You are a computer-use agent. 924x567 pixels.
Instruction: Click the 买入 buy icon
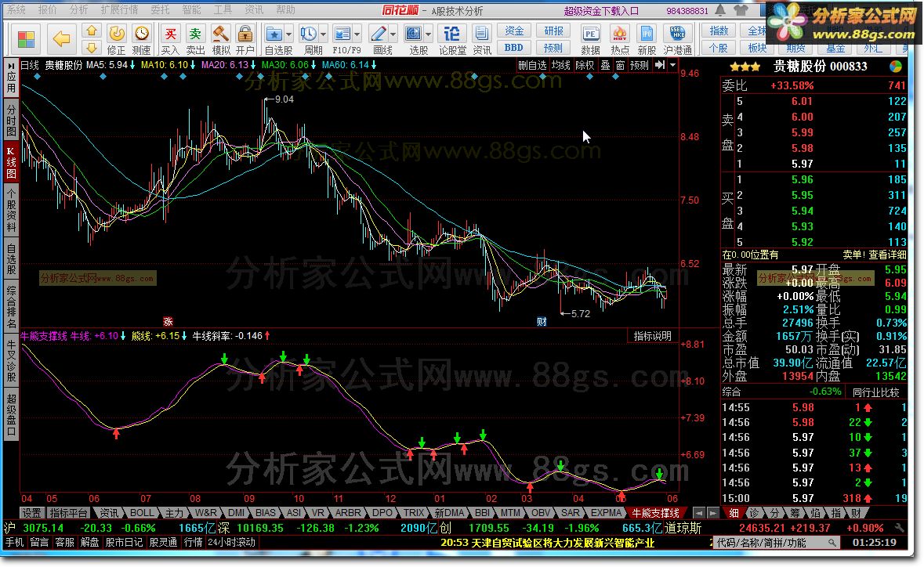[x=170, y=39]
